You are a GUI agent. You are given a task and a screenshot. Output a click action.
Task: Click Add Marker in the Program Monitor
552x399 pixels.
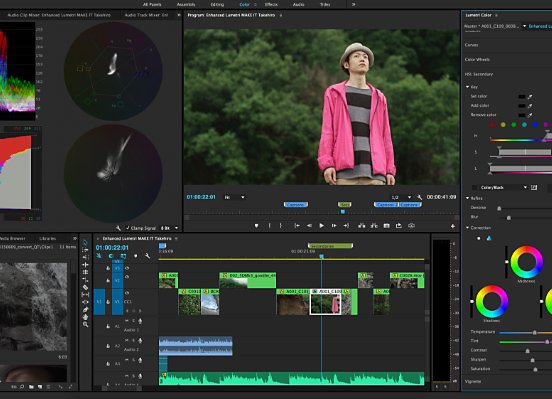pos(256,226)
